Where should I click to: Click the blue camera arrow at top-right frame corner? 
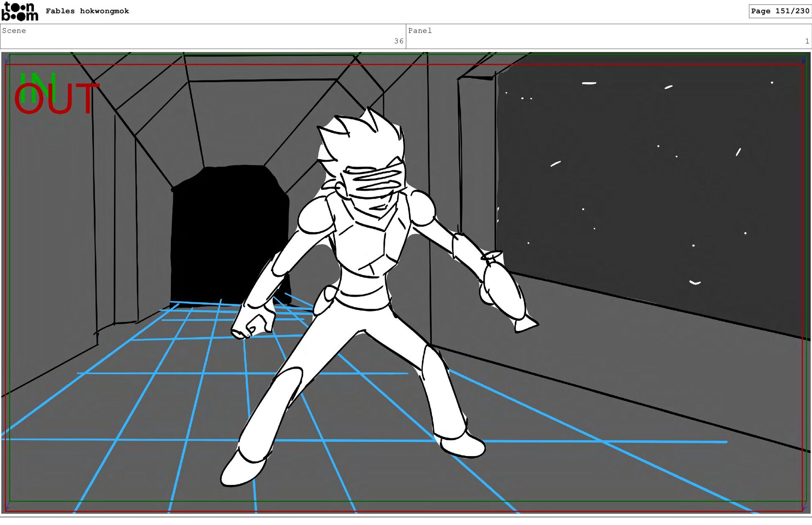(x=804, y=60)
